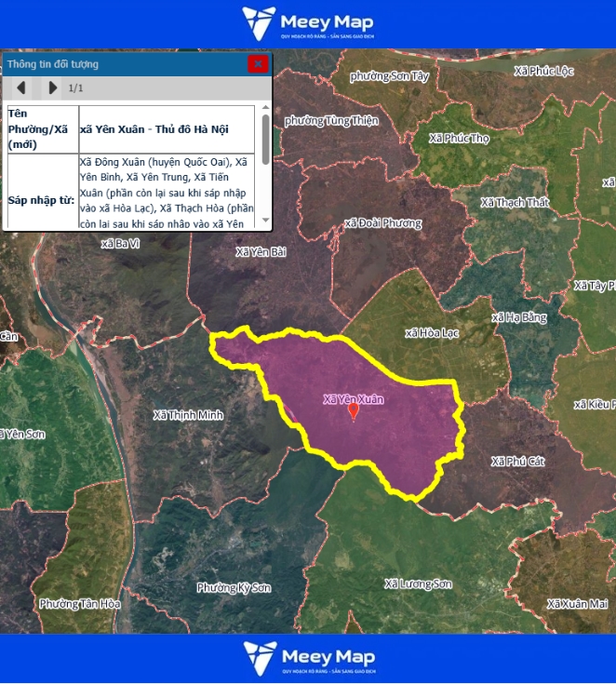
Task: Click the info panel scrollbar thumb
Action: coord(265,139)
